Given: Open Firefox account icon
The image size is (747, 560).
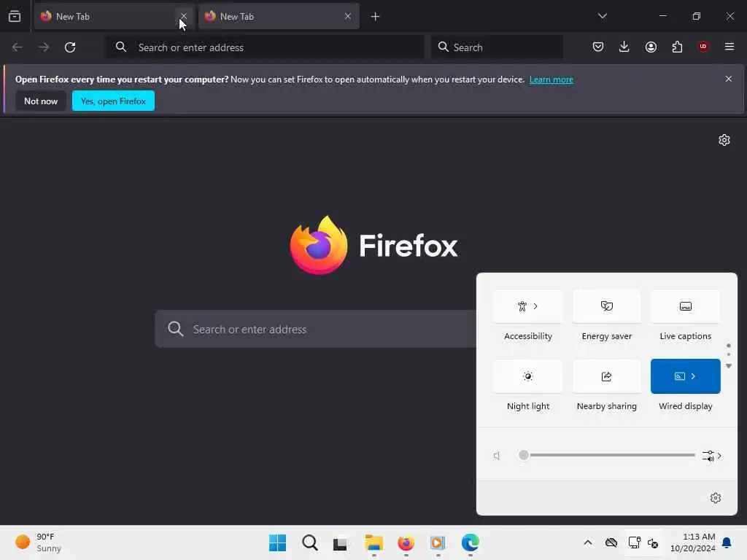Looking at the screenshot, I should click(651, 47).
